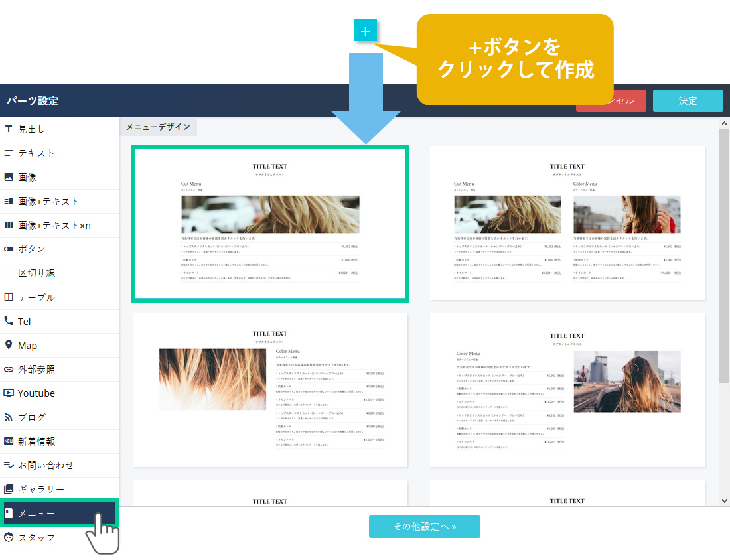The height and width of the screenshot is (560, 730).
Task: Choose the two-column Cut and Color Menu design
Action: coord(567,223)
